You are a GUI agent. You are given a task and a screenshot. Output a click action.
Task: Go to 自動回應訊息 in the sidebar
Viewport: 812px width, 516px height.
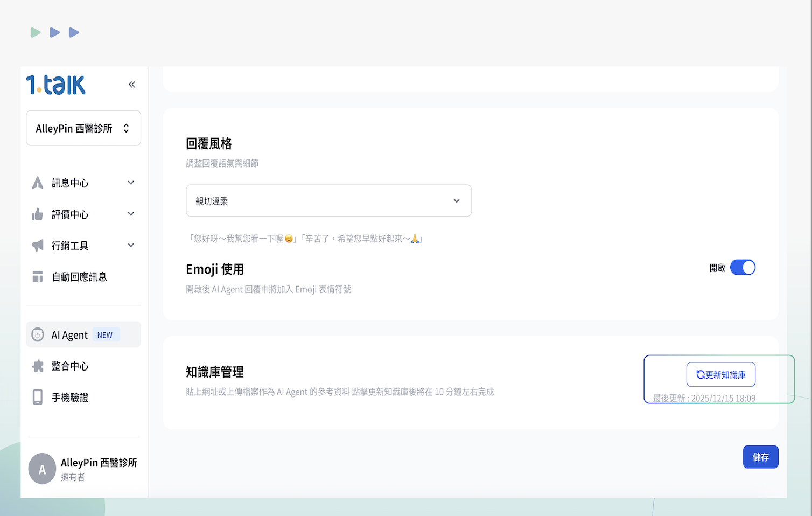click(x=79, y=277)
